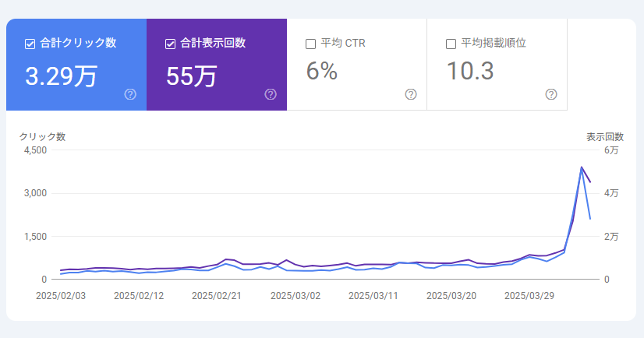Open help icon on 平均掲載順位 card
Image resolution: width=644 pixels, height=338 pixels.
point(551,94)
